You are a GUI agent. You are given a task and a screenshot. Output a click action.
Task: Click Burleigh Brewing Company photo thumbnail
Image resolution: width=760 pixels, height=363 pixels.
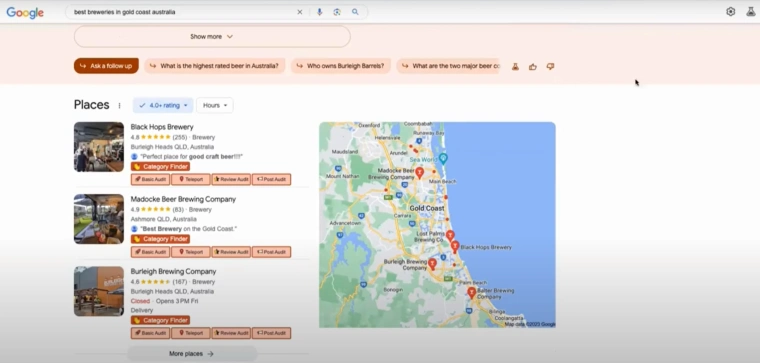click(x=99, y=291)
